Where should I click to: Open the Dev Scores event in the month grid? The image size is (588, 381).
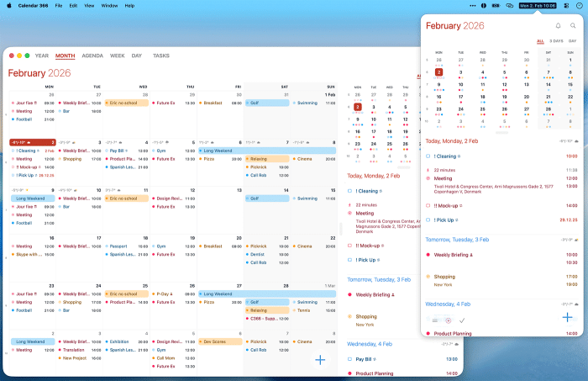[220, 342]
